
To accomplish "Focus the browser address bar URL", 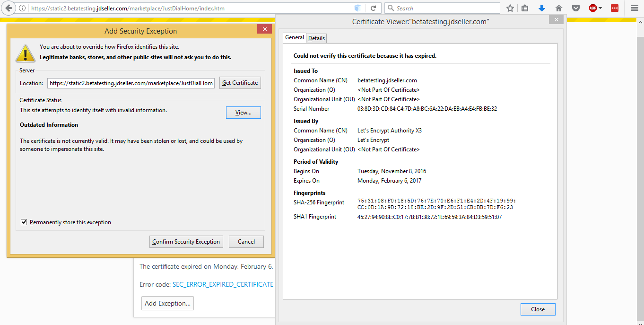I will 189,8.
